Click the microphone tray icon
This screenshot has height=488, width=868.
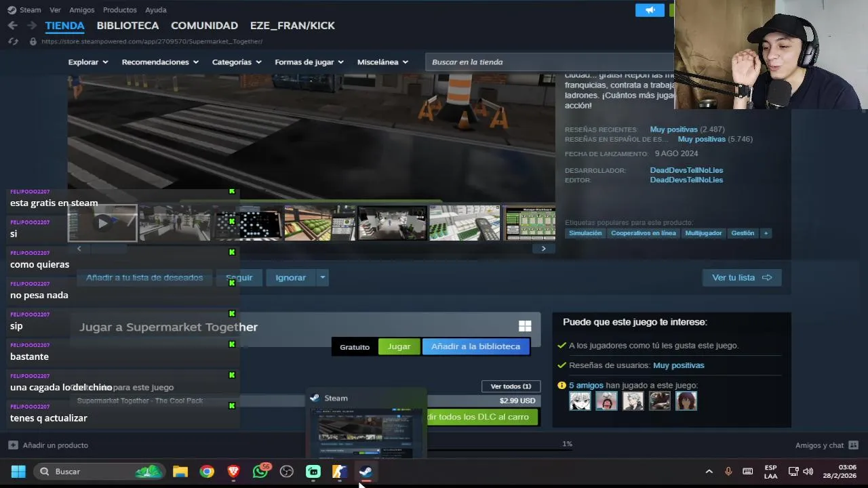[728, 472]
